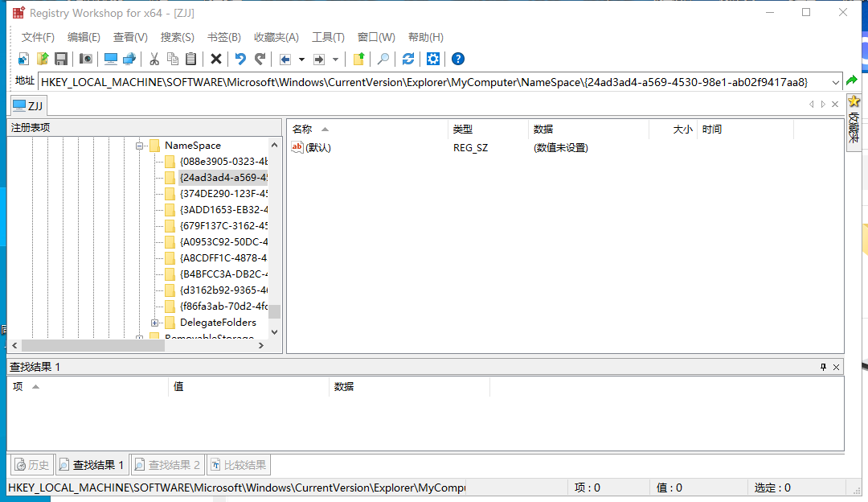The image size is (868, 502).
Task: Click the redo arrow icon
Action: coord(260,59)
